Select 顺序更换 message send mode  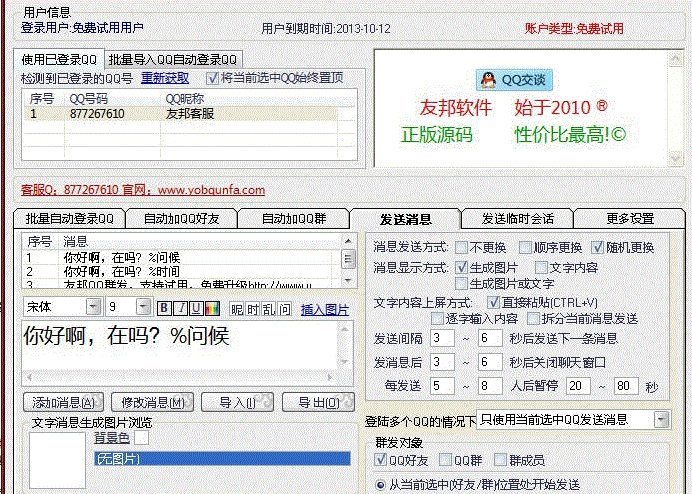pyautogui.click(x=525, y=247)
